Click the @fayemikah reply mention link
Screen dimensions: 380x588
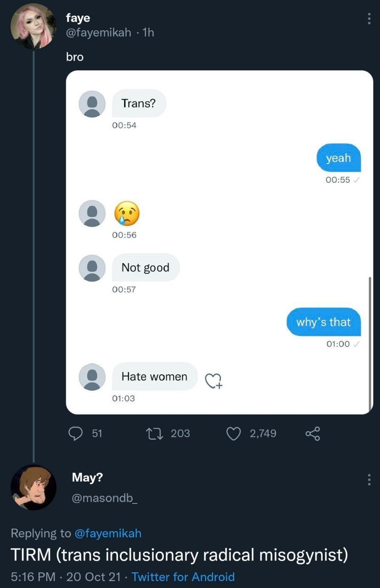coord(107,533)
